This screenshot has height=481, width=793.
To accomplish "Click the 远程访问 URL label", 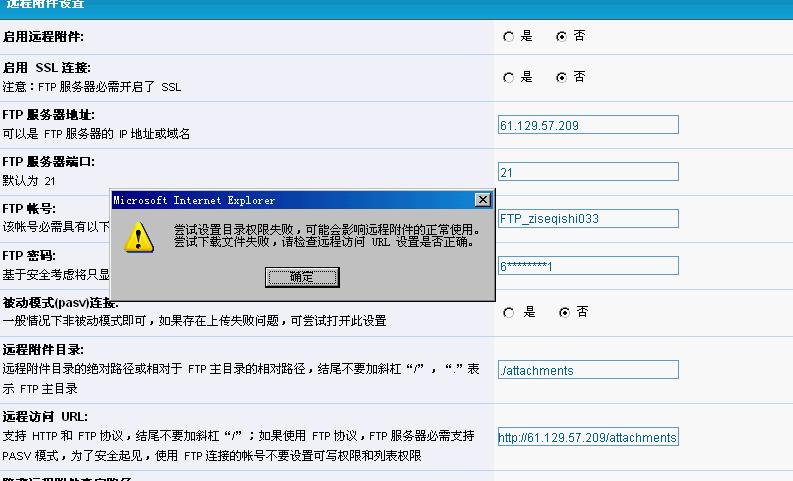I will (x=45, y=417).
